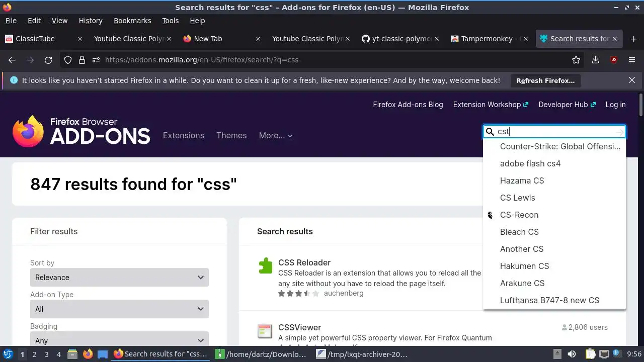Open the tracking protection shield icon
This screenshot has width=644, height=362.
point(68,60)
